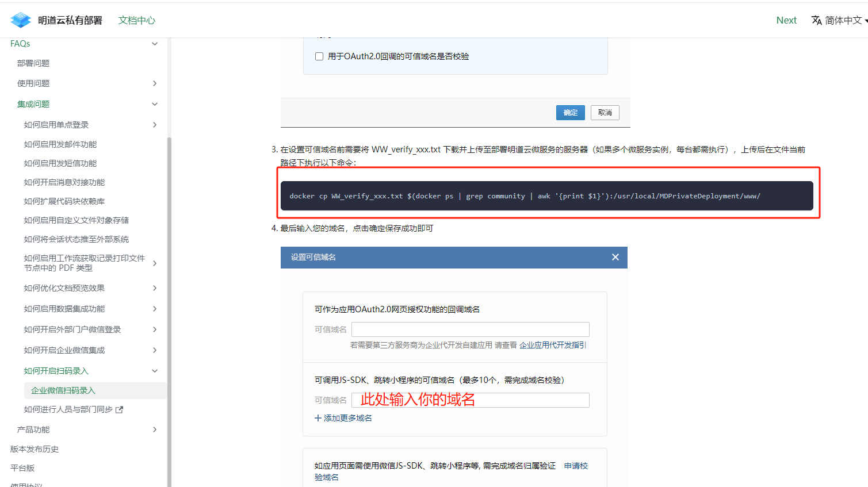Close the 设置可信域名 dialog with X
The image size is (868, 487).
tap(615, 257)
